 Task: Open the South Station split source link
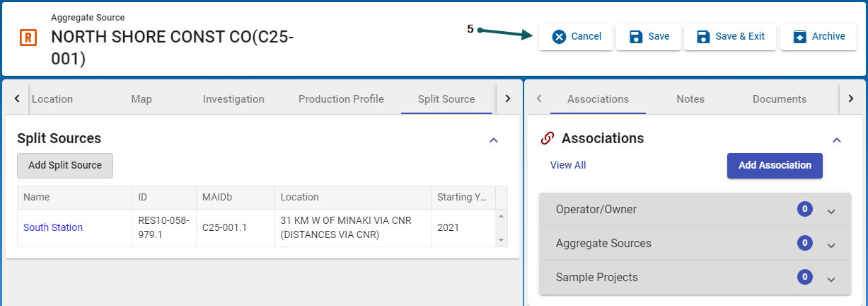(x=53, y=227)
